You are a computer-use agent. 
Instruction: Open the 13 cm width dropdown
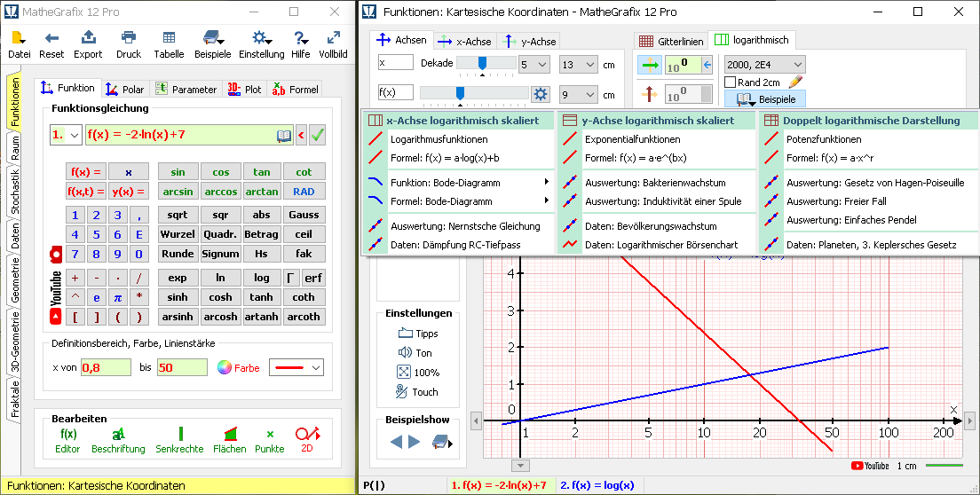click(579, 64)
